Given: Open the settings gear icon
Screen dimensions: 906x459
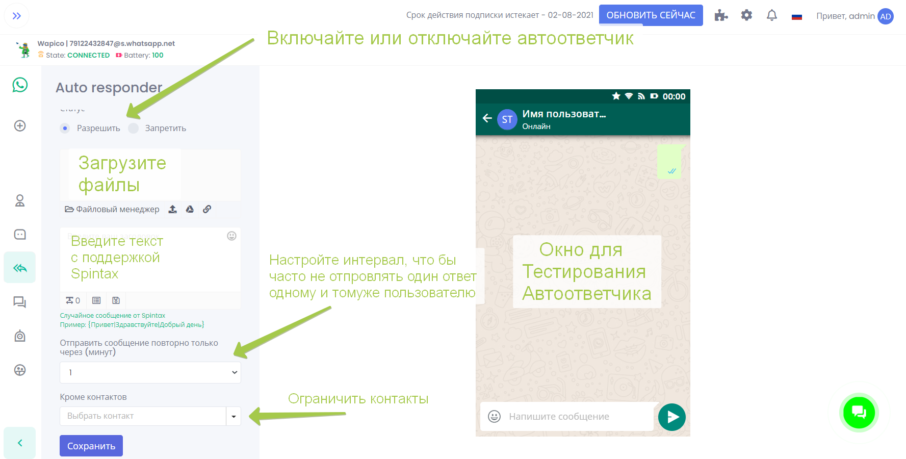Looking at the screenshot, I should [x=747, y=16].
